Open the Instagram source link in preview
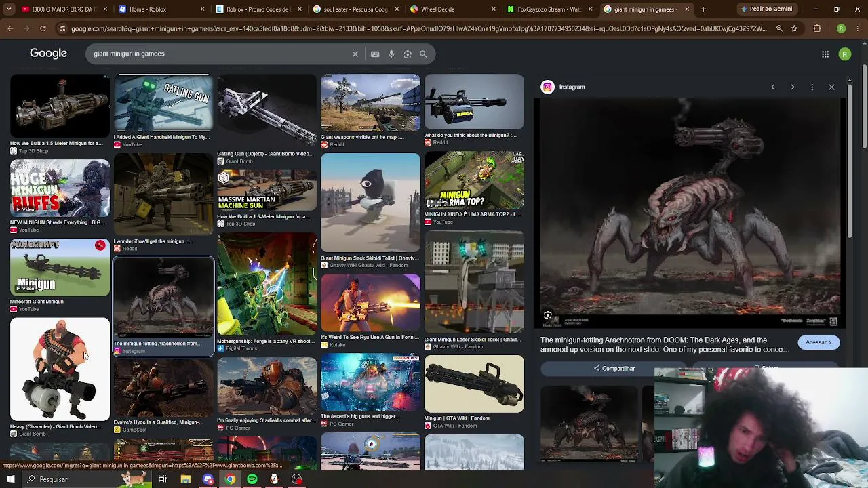The width and height of the screenshot is (868, 488). tap(572, 87)
